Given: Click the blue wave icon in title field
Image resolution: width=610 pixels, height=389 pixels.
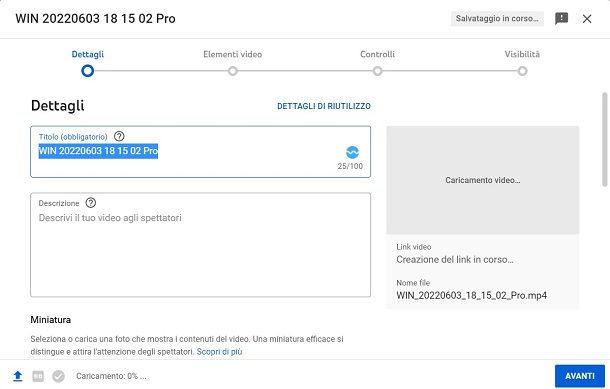Looking at the screenshot, I should (x=352, y=152).
